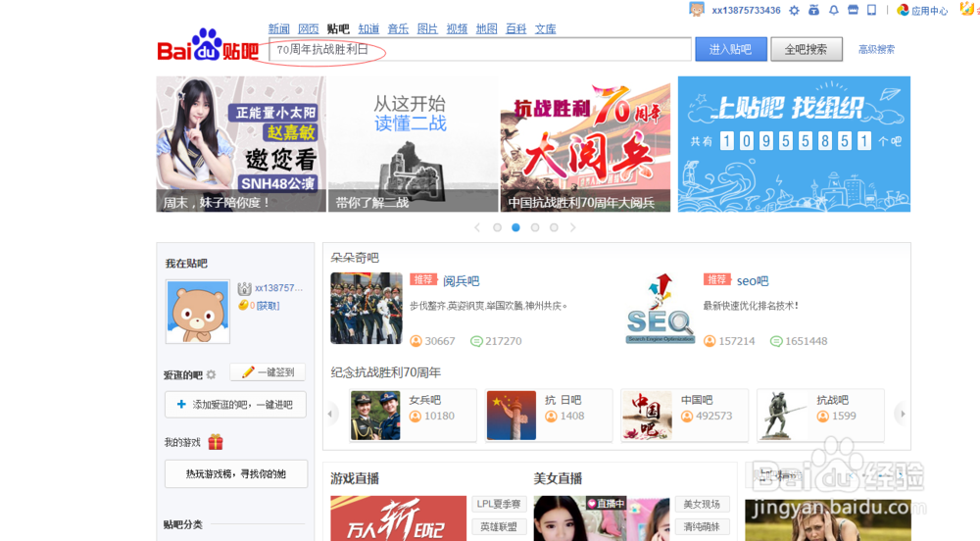This screenshot has height=541, width=980.
Task: Open the 阅兵吧 link
Action: click(462, 281)
